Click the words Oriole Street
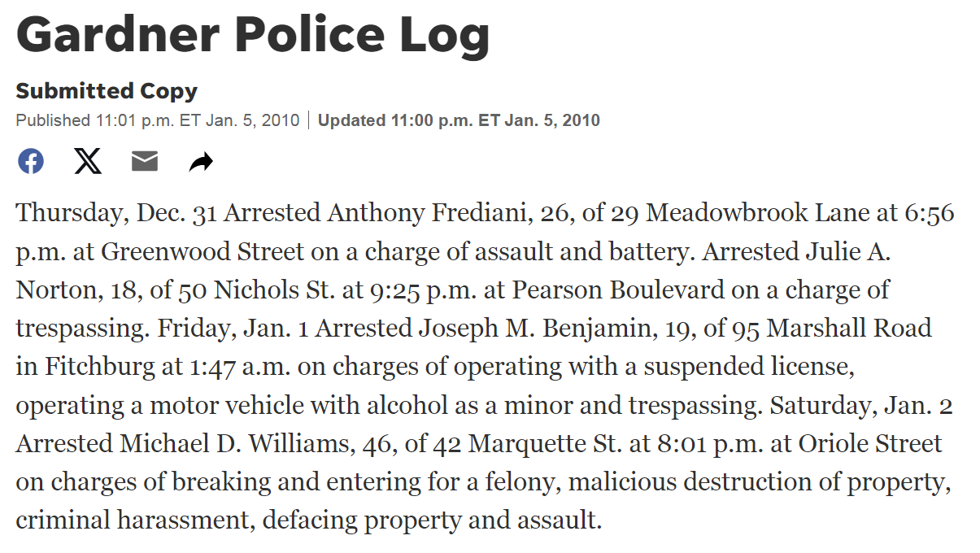980x553 pixels. coord(870,444)
